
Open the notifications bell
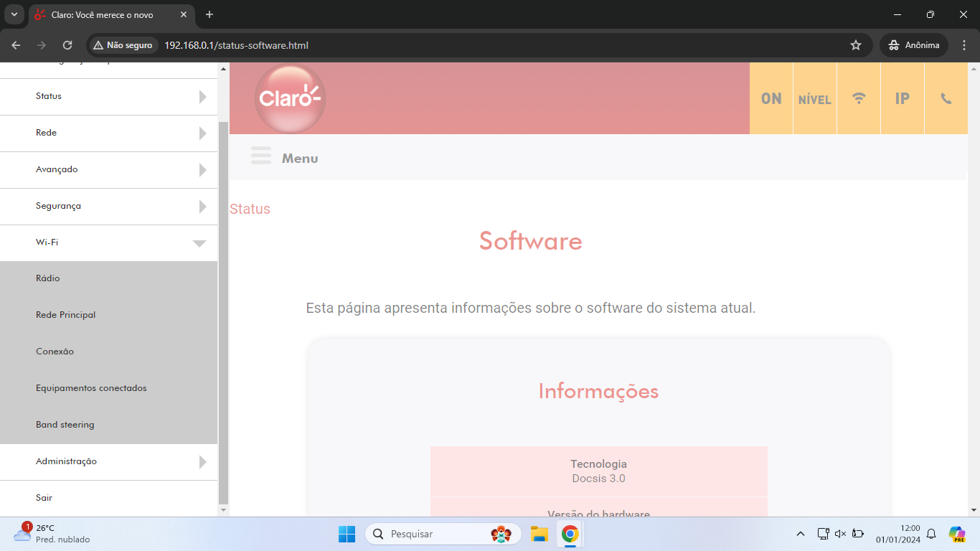point(931,534)
